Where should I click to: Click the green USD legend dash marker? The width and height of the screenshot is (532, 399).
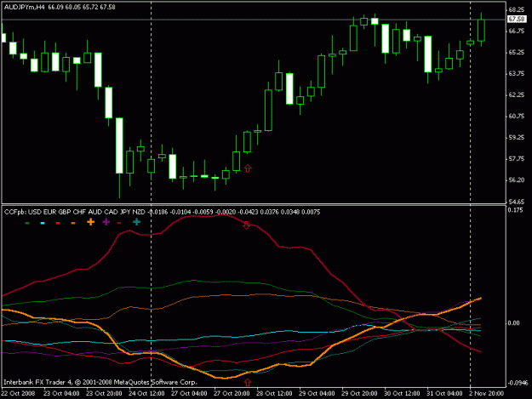pyautogui.click(x=27, y=223)
